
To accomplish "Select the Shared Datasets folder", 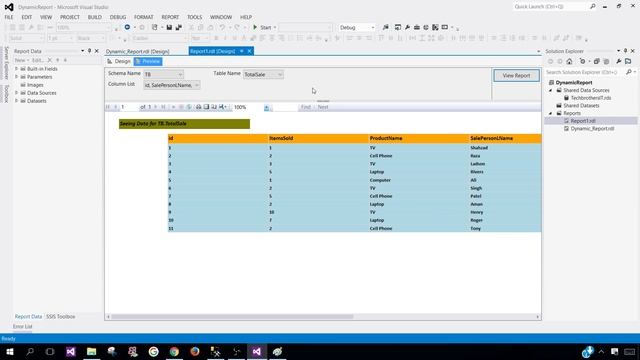I will point(581,106).
